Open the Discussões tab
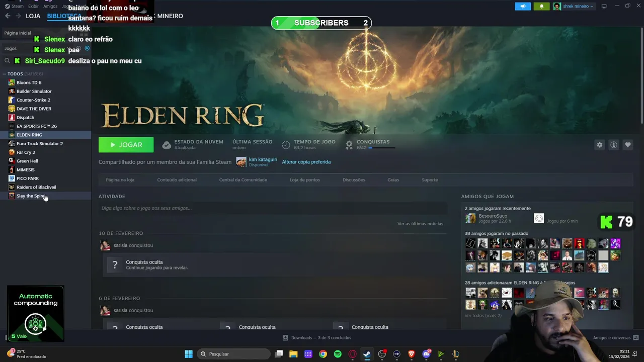 (x=354, y=179)
